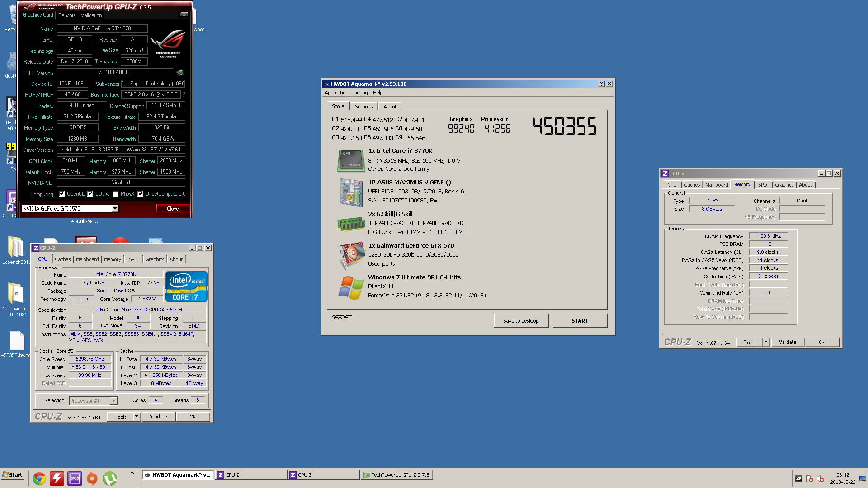Click the CPU chip icon in Aquamark

coord(351,160)
